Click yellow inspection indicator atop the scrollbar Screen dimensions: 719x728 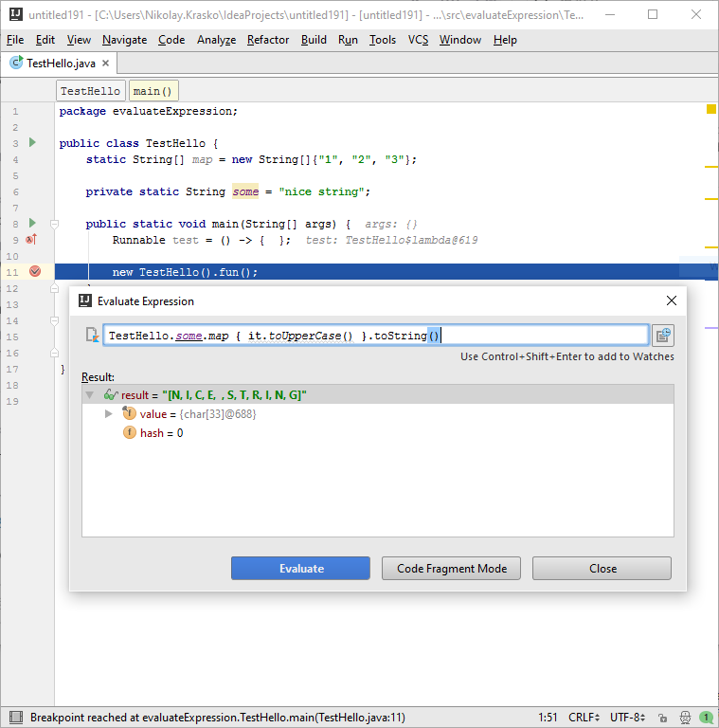tap(711, 109)
